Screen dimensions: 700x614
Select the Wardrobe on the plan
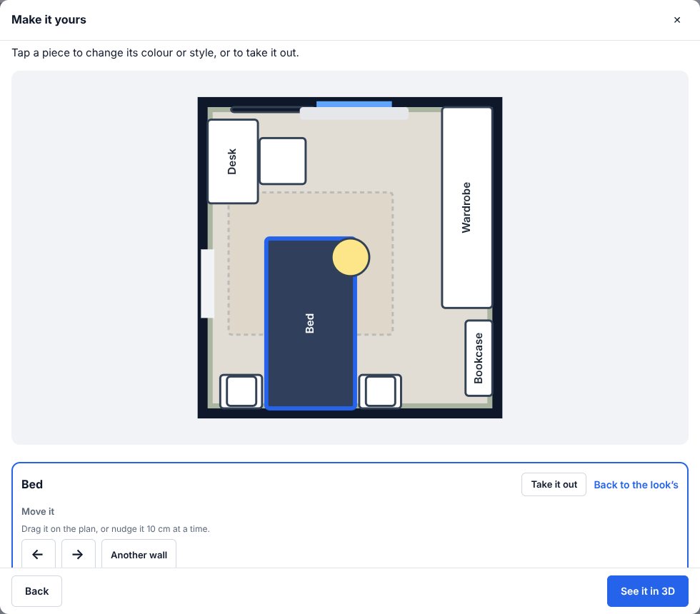[x=467, y=208]
